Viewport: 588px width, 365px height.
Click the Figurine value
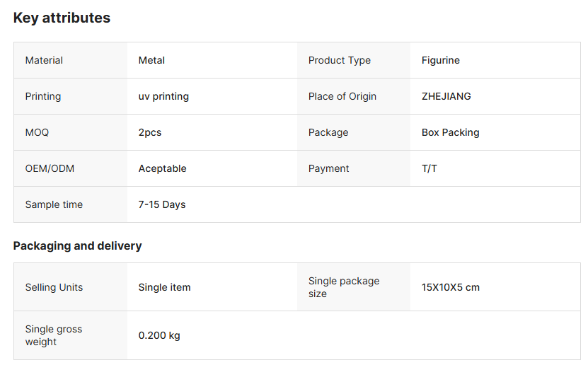(x=440, y=61)
